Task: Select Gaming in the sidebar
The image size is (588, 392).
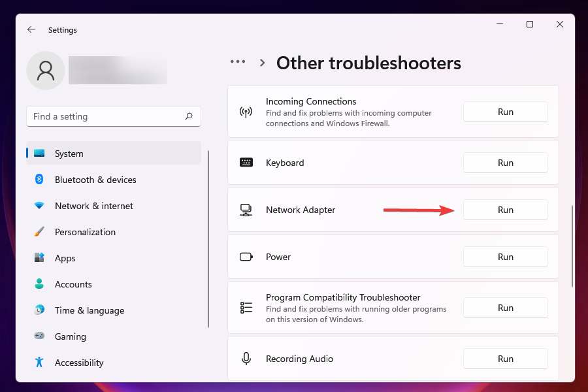Action: (x=114, y=336)
